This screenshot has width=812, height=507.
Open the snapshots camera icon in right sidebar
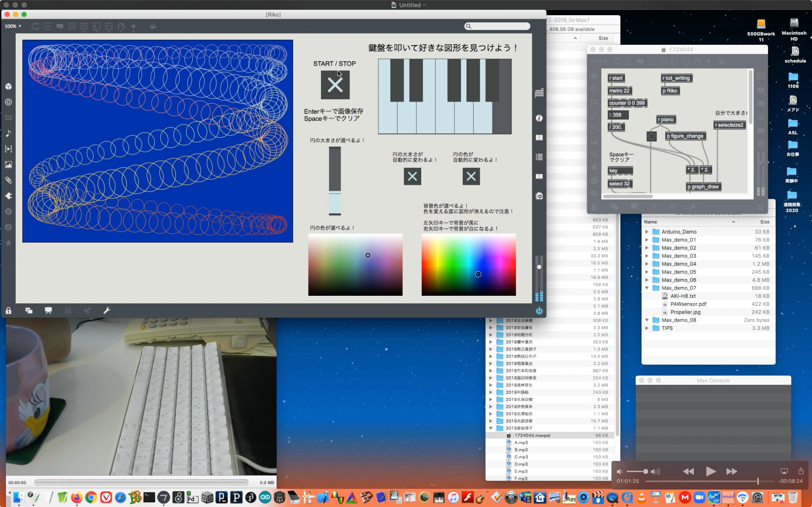(x=539, y=196)
